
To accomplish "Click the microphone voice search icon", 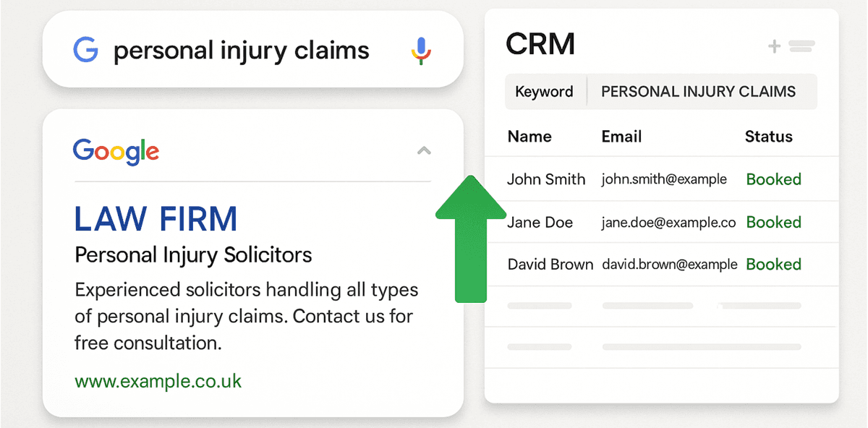I will click(421, 51).
